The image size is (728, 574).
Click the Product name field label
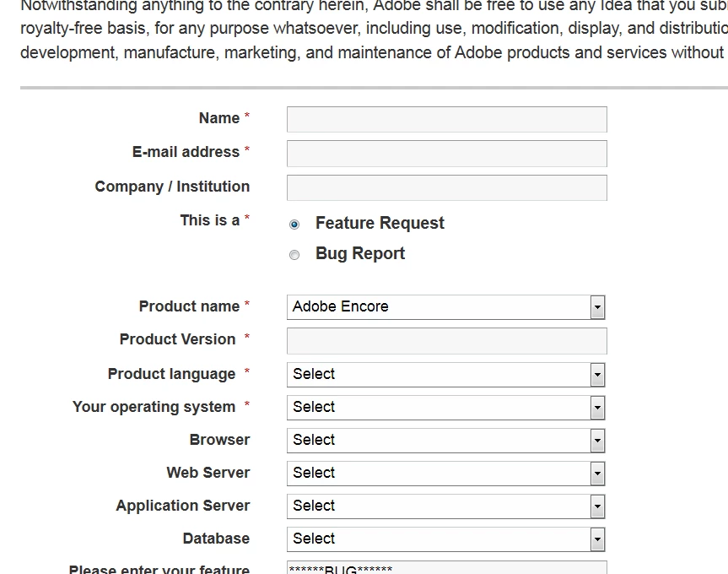point(189,306)
